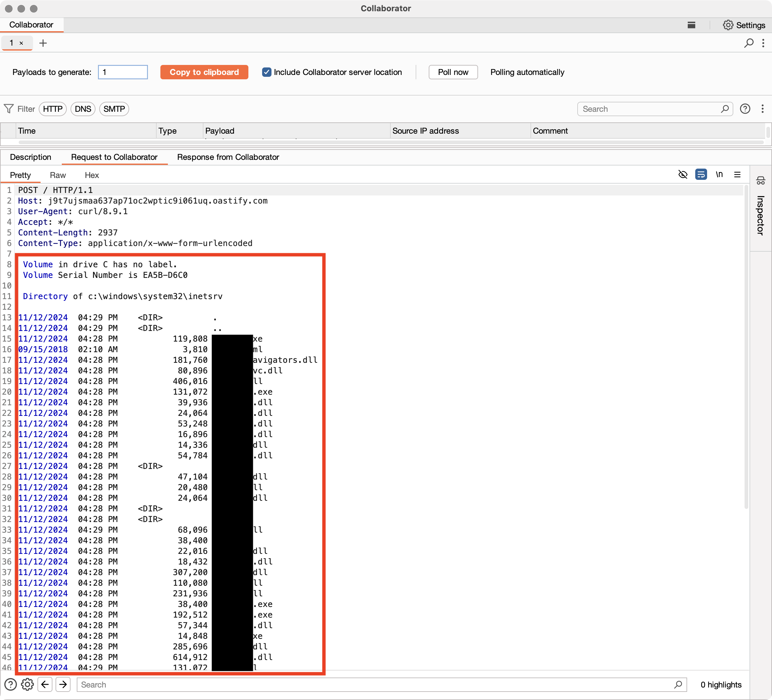Click the '09/15/2018' date entry
The width and height of the screenshot is (772, 700).
click(43, 349)
